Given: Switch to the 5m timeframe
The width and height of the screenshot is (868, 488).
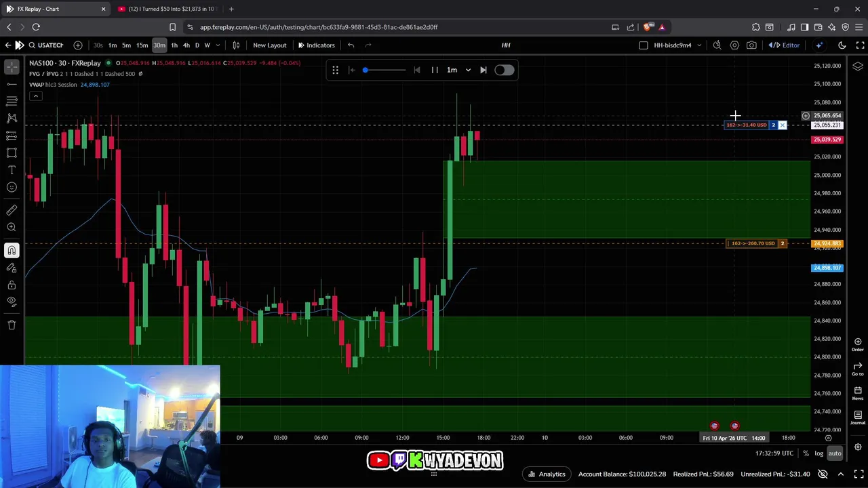Looking at the screenshot, I should [126, 45].
